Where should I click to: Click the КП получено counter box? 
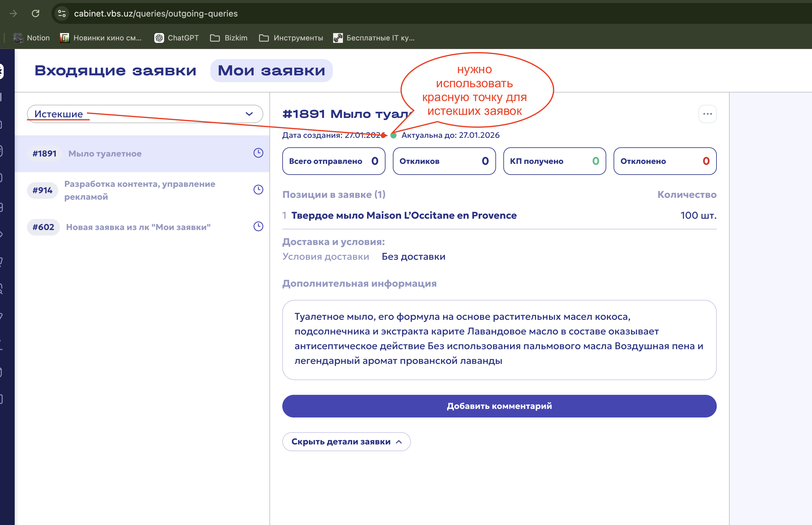tap(554, 161)
